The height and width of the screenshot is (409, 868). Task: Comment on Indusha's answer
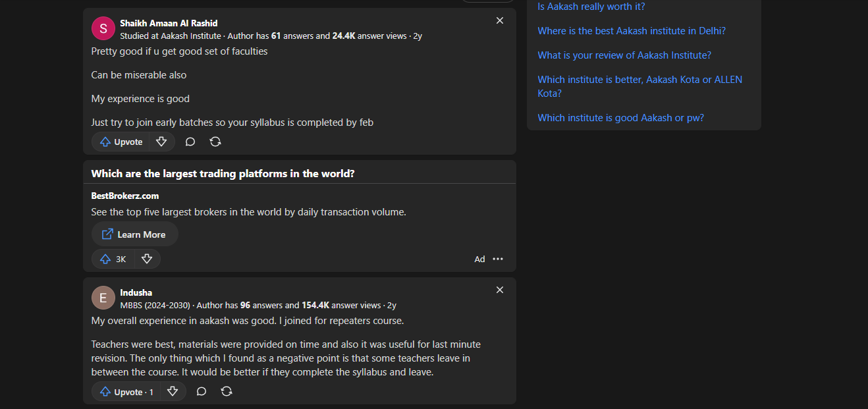point(202,391)
